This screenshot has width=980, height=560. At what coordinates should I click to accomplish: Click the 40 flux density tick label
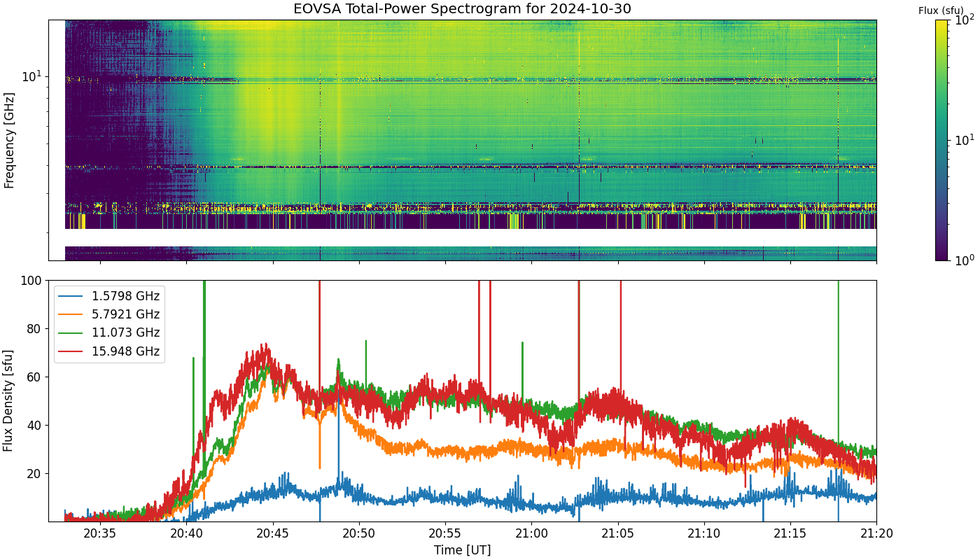click(36, 426)
